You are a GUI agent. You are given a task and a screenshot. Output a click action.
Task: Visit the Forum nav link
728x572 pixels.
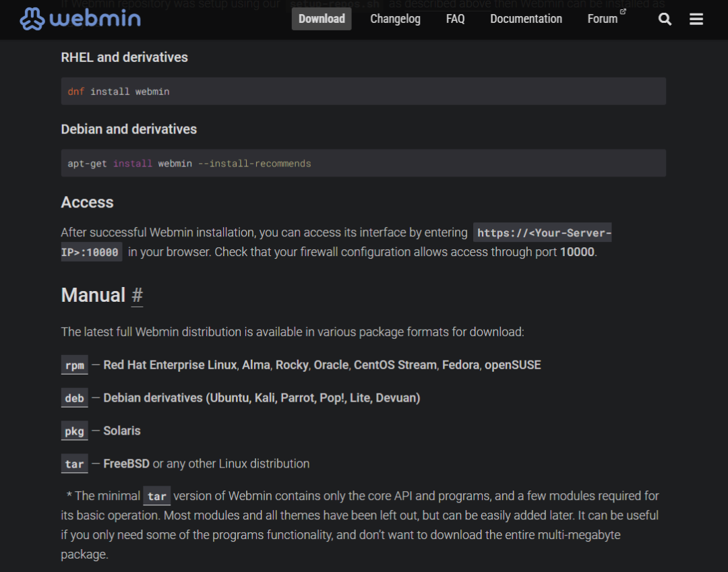[602, 19]
